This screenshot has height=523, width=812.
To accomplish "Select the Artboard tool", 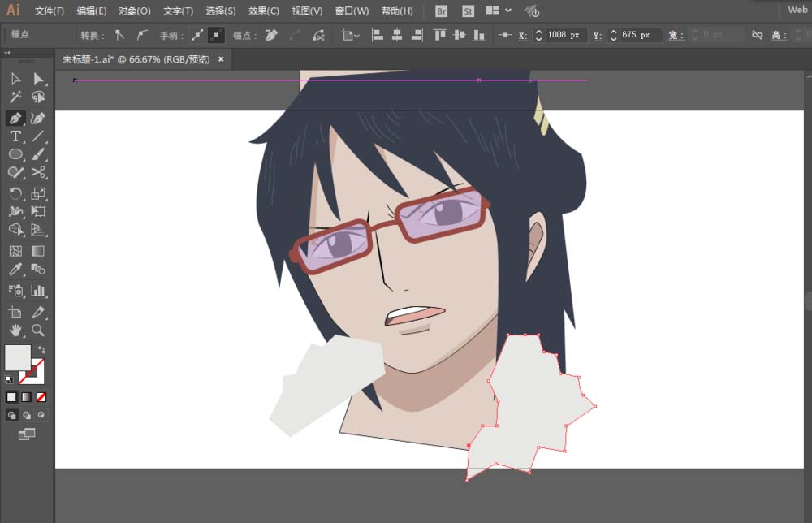I will pos(15,312).
